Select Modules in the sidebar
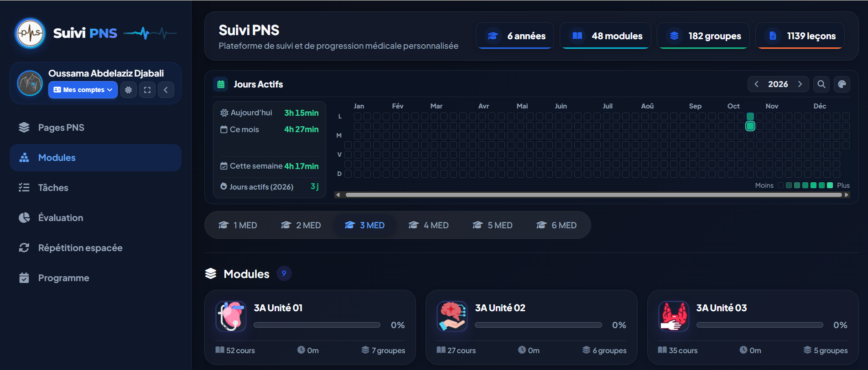This screenshot has width=868, height=370. 95,158
